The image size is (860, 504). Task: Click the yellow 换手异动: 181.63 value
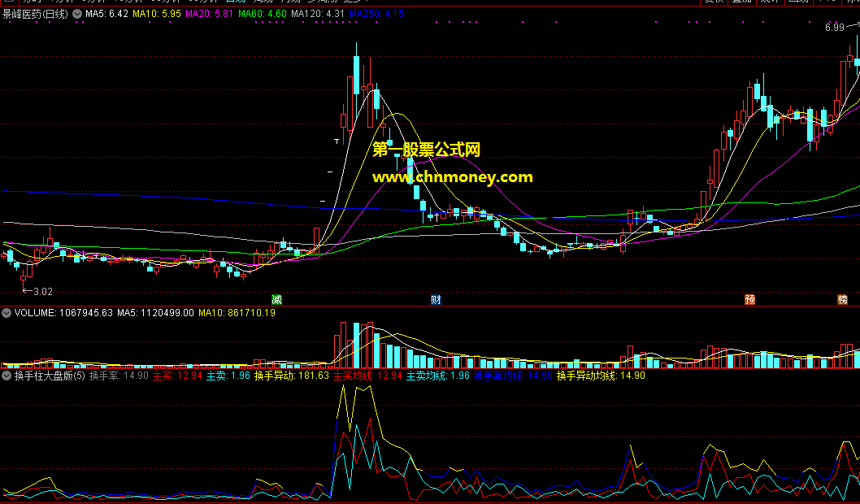[x=292, y=376]
